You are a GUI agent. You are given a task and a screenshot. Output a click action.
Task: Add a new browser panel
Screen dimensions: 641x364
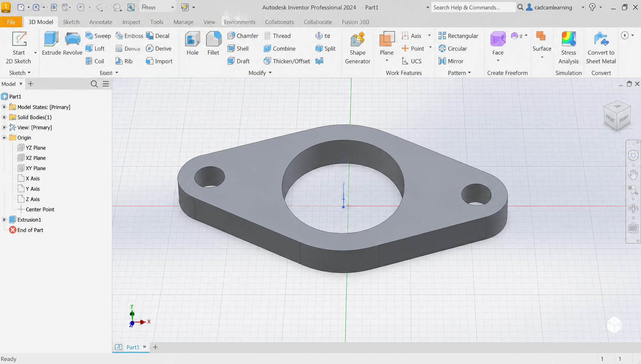(31, 84)
